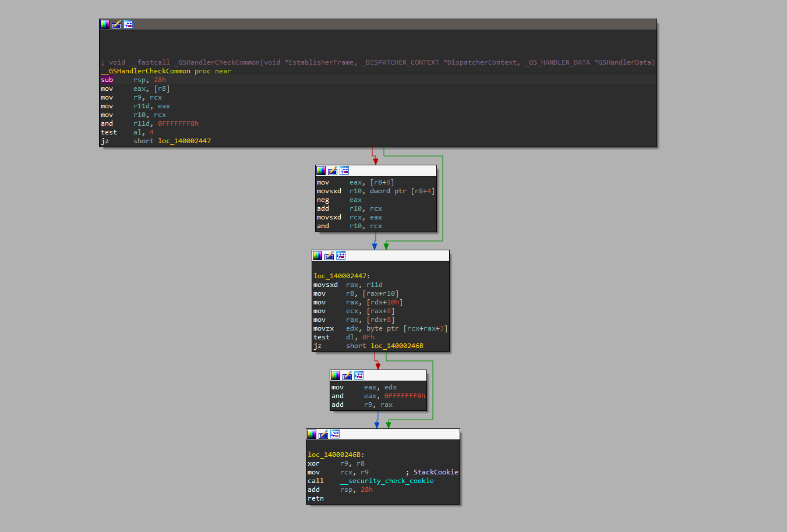
Task: Select 'add r9, rax' instruction
Action: [x=362, y=405]
